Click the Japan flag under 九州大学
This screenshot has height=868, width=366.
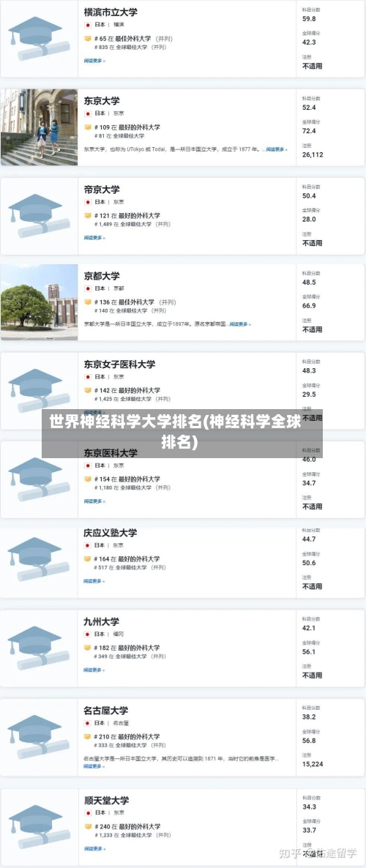pos(87,634)
